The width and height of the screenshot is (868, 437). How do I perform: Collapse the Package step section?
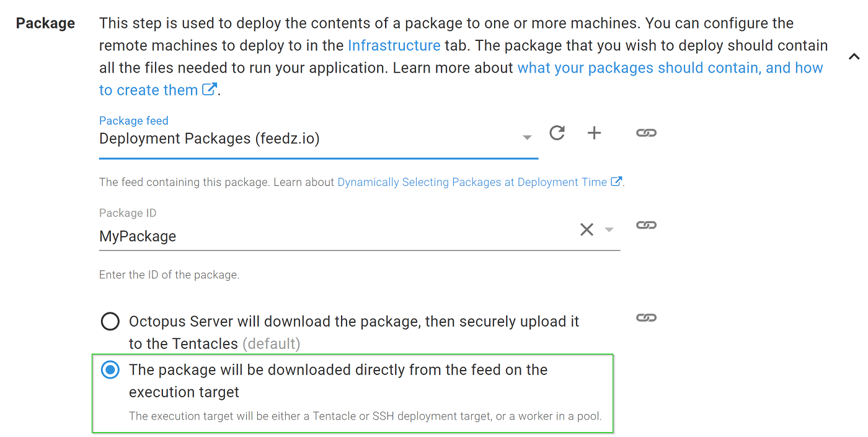click(x=854, y=56)
